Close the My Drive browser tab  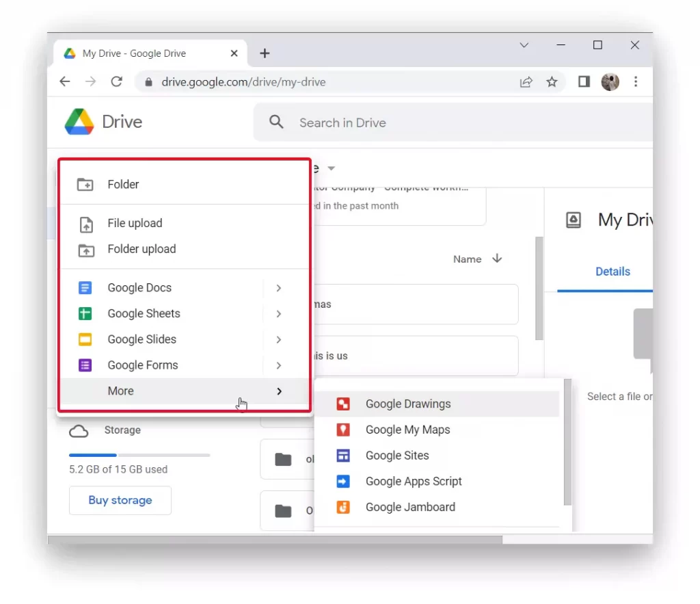(x=234, y=53)
